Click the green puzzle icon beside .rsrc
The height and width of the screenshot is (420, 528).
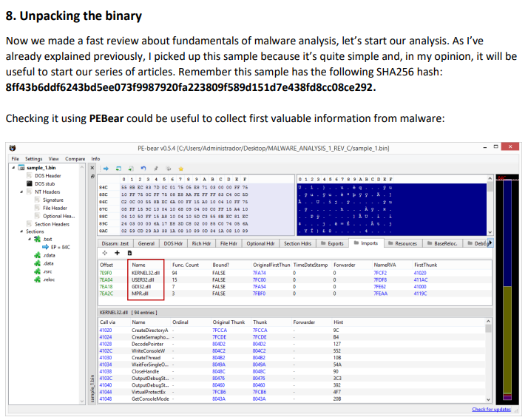[37, 271]
